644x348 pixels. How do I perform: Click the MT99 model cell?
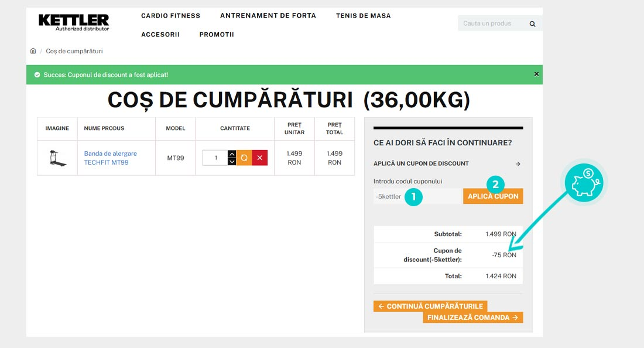[176, 158]
